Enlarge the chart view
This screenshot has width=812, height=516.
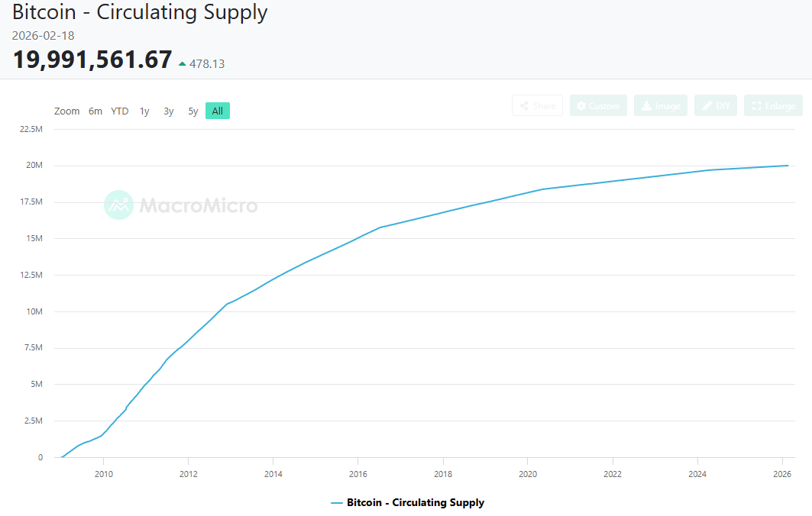coord(773,105)
